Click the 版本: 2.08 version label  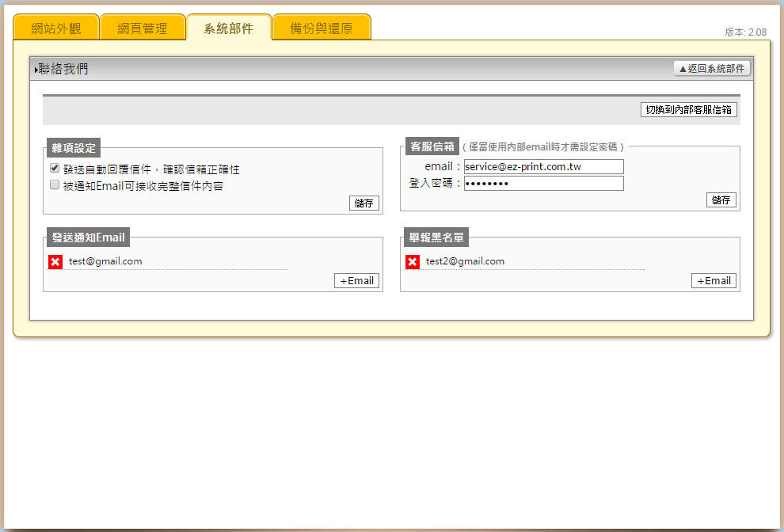pyautogui.click(x=745, y=32)
